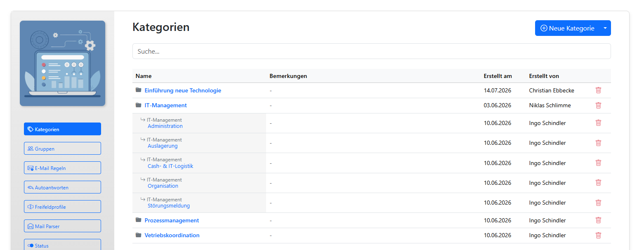Delete the Störungsmeldung subcategory
The width and height of the screenshot is (644, 250).
tap(598, 203)
